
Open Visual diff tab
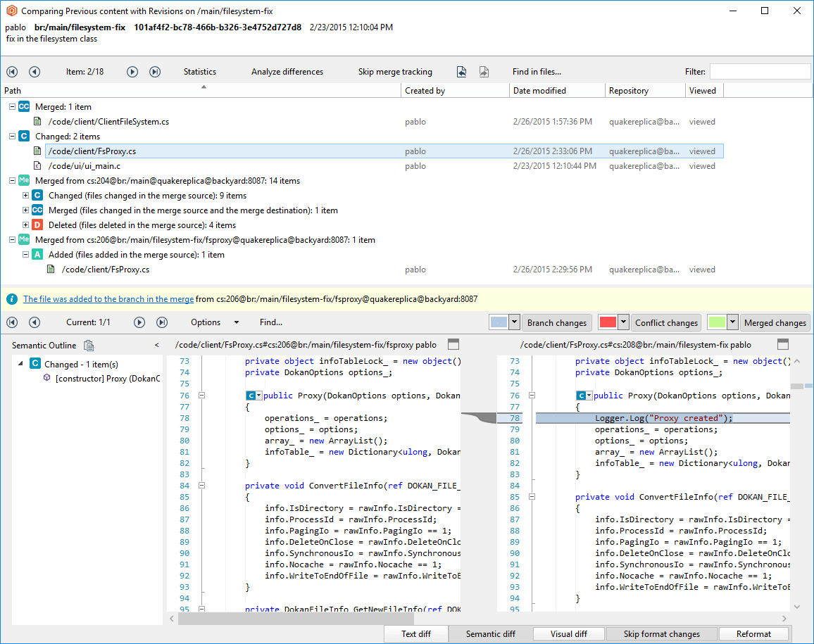point(569,634)
